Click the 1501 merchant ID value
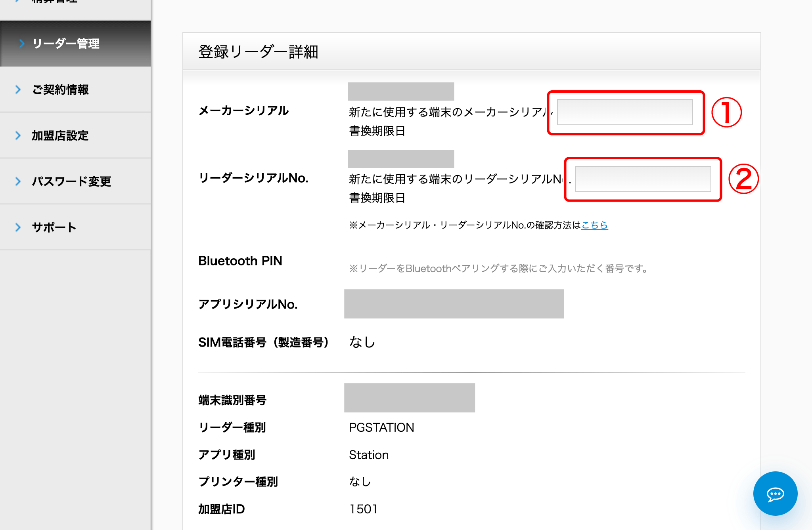The image size is (812, 530). (364, 509)
